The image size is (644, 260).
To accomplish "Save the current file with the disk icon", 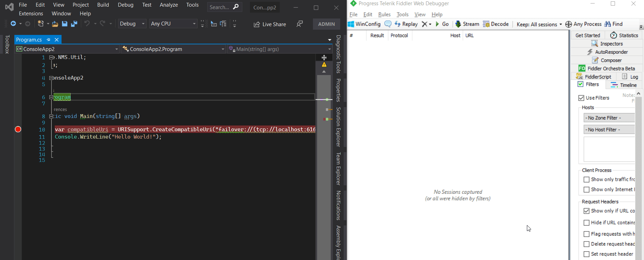I will [65, 24].
